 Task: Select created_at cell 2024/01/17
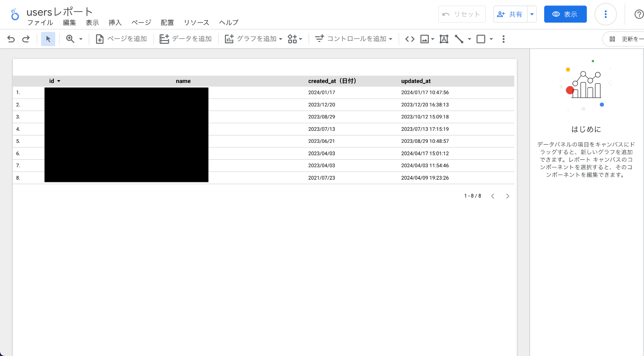click(x=322, y=93)
